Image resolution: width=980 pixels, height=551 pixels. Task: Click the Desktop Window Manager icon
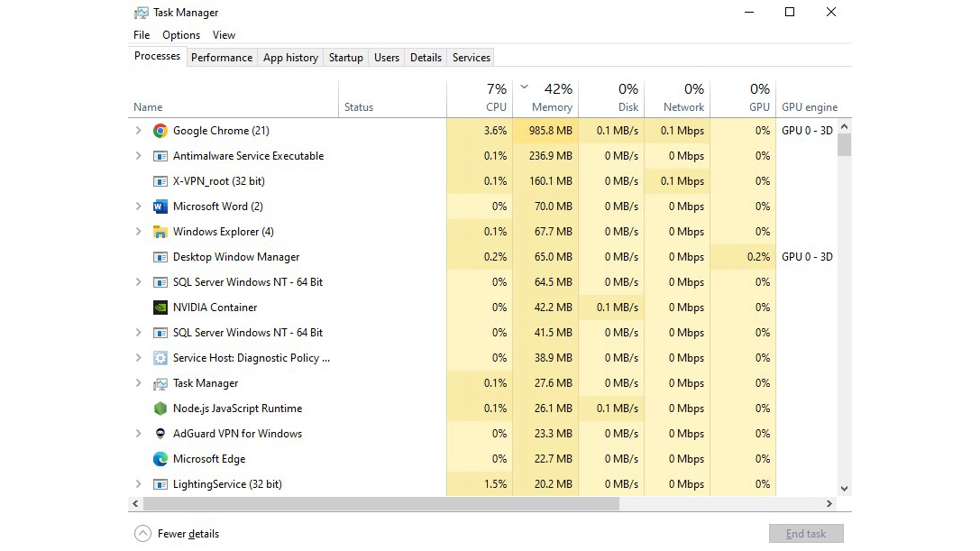(x=160, y=257)
